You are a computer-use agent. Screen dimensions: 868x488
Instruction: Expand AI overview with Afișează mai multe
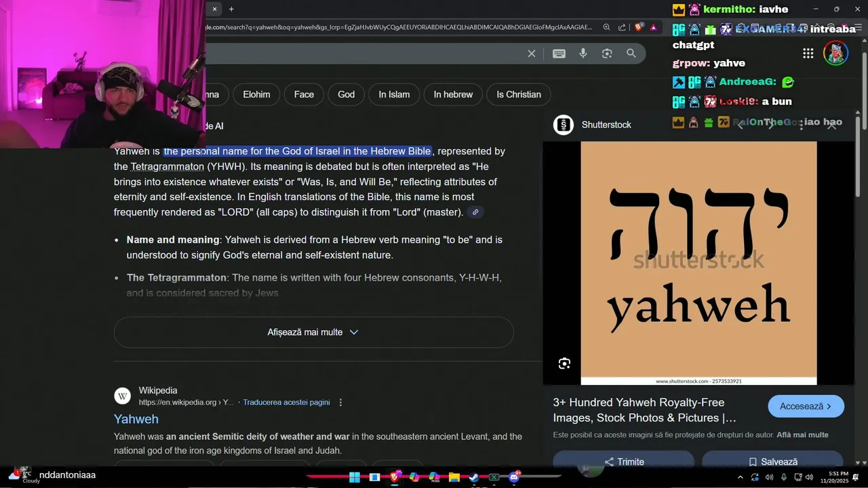313,332
